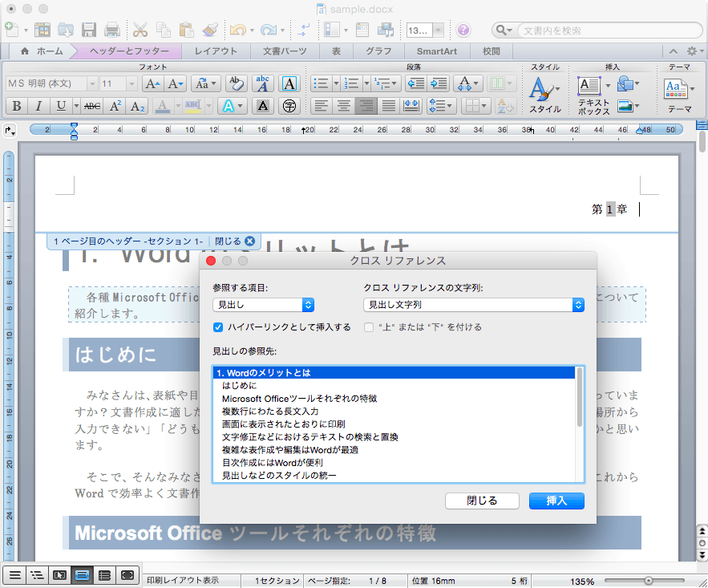This screenshot has height=588, width=708.
Task: Open the font name dropdown MS 明朝
Action: coord(92,83)
